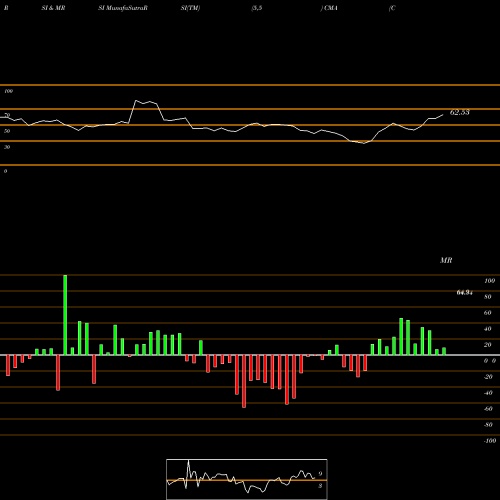Screen dimensions: 500x500
Task: Click the 9 label in mini chart
Action: click(320, 474)
